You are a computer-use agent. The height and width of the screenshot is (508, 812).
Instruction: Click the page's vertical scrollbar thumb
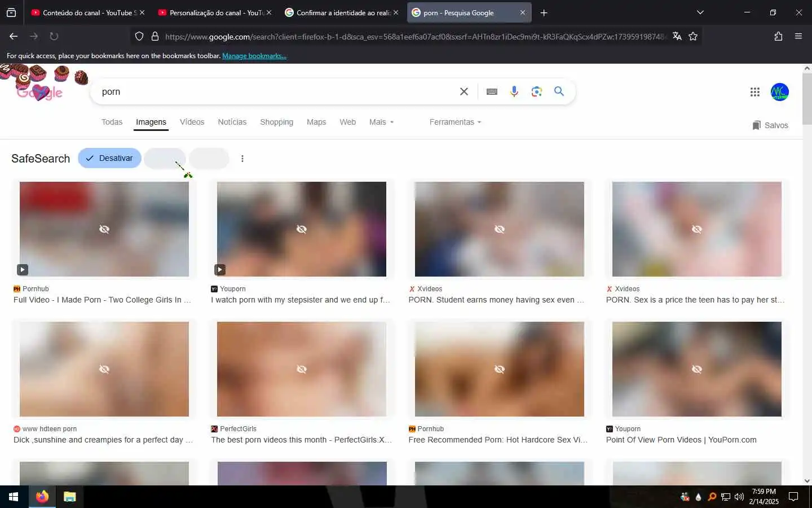(x=807, y=99)
